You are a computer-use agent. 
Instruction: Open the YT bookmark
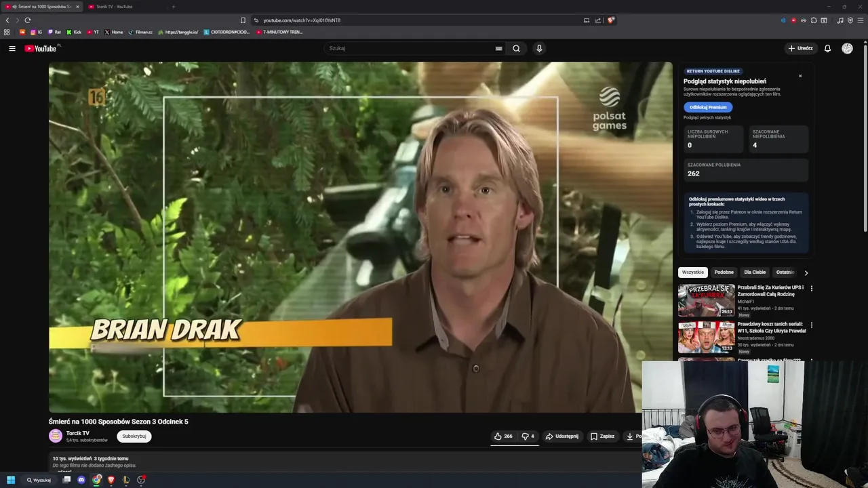tap(93, 32)
